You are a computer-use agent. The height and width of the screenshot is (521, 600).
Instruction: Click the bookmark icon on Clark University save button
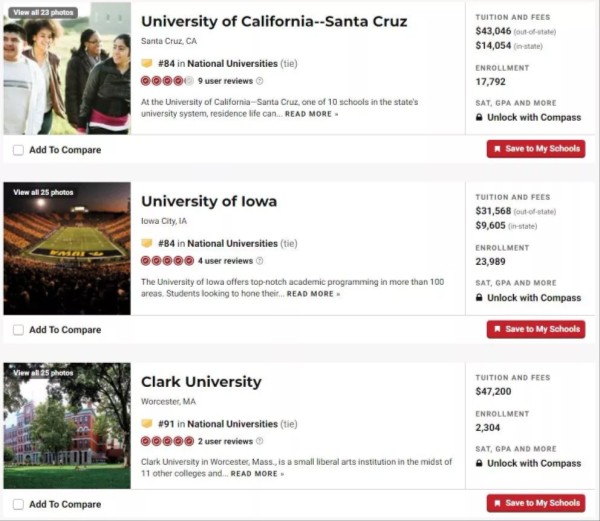pyautogui.click(x=497, y=503)
